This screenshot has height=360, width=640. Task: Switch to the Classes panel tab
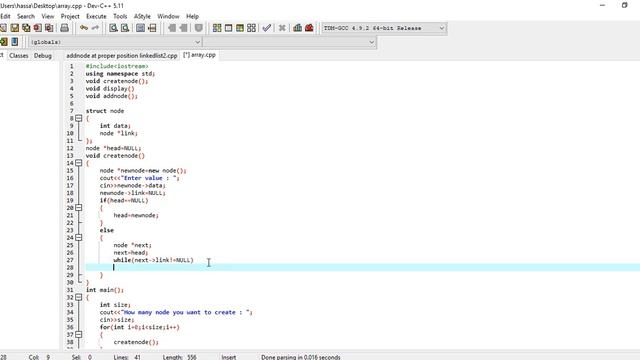tap(19, 56)
